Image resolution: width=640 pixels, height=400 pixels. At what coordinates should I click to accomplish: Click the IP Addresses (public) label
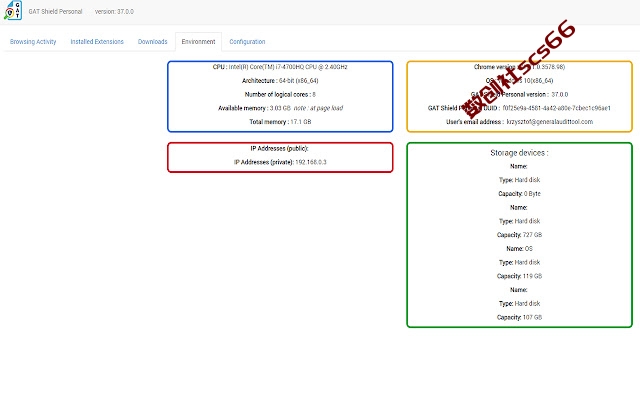pos(280,149)
